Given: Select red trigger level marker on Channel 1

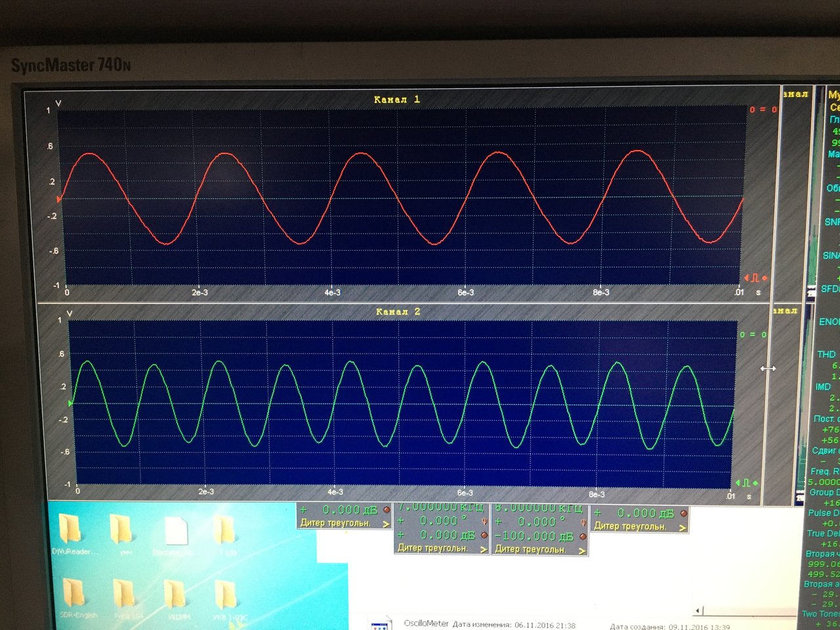Looking at the screenshot, I should click(x=59, y=198).
